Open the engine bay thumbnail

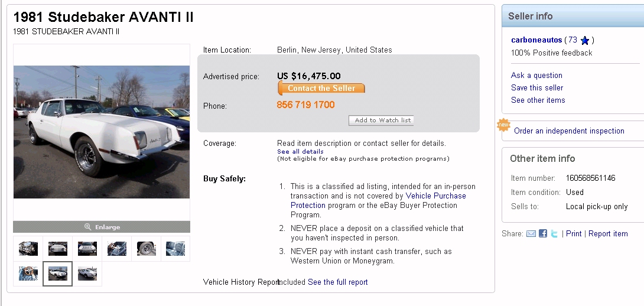(28, 249)
